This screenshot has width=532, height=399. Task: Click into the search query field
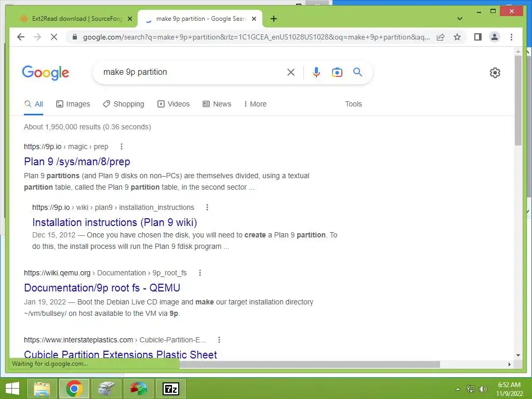point(192,72)
